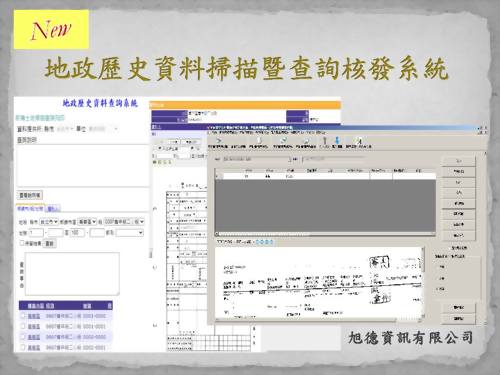Open the link in the 0001-0000 result row
Image resolution: width=500 pixels, height=375 pixels.
pos(34,316)
